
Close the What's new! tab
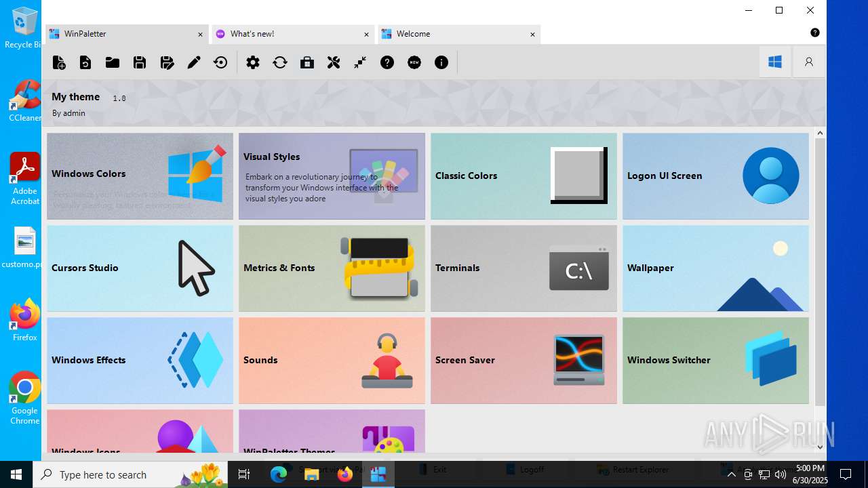[x=366, y=35]
